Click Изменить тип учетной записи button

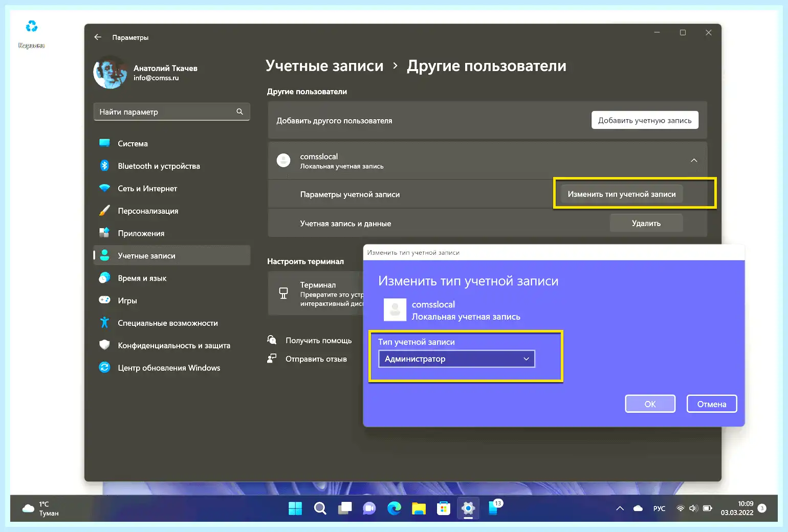[622, 194]
